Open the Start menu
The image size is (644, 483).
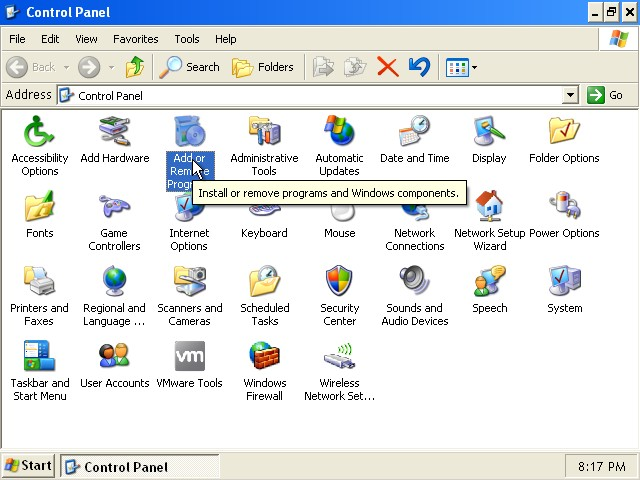pos(28,466)
